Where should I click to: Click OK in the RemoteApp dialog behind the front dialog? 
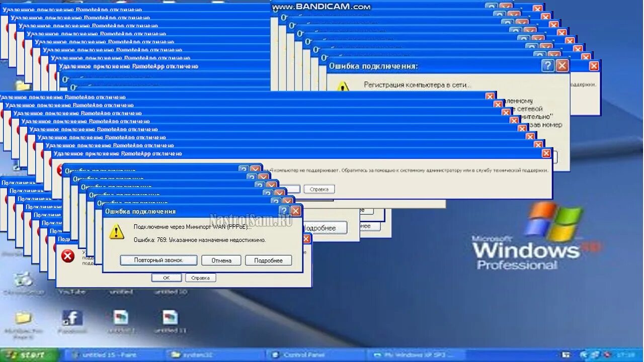click(167, 278)
